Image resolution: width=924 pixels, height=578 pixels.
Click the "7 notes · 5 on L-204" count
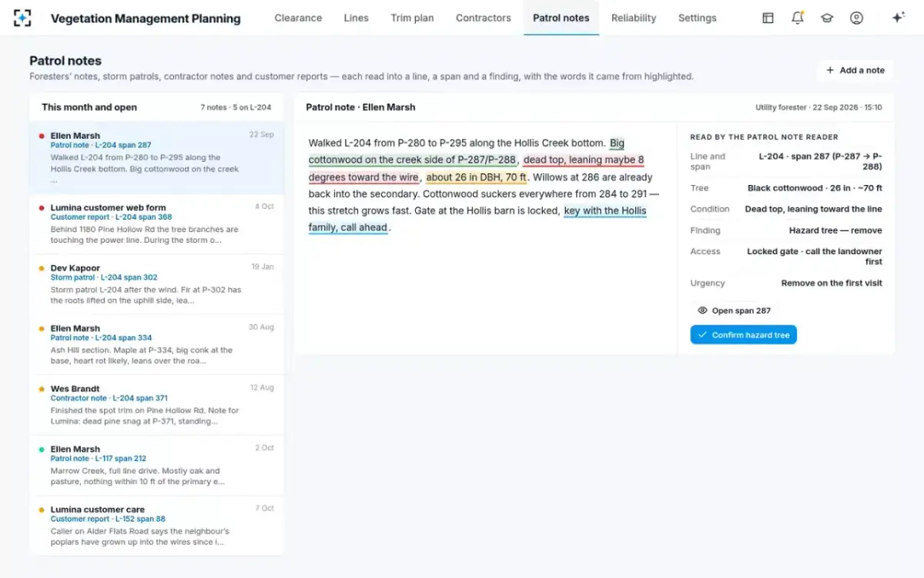[x=236, y=108]
